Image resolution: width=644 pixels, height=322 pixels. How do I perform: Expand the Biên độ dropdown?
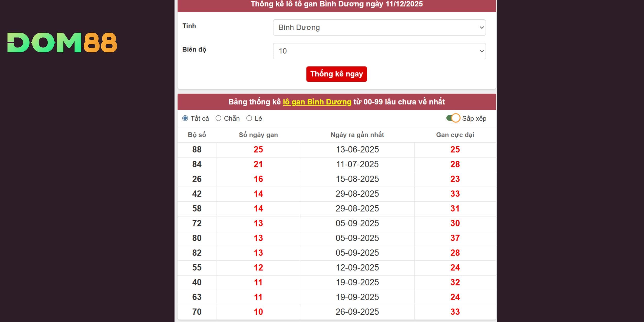(x=379, y=51)
